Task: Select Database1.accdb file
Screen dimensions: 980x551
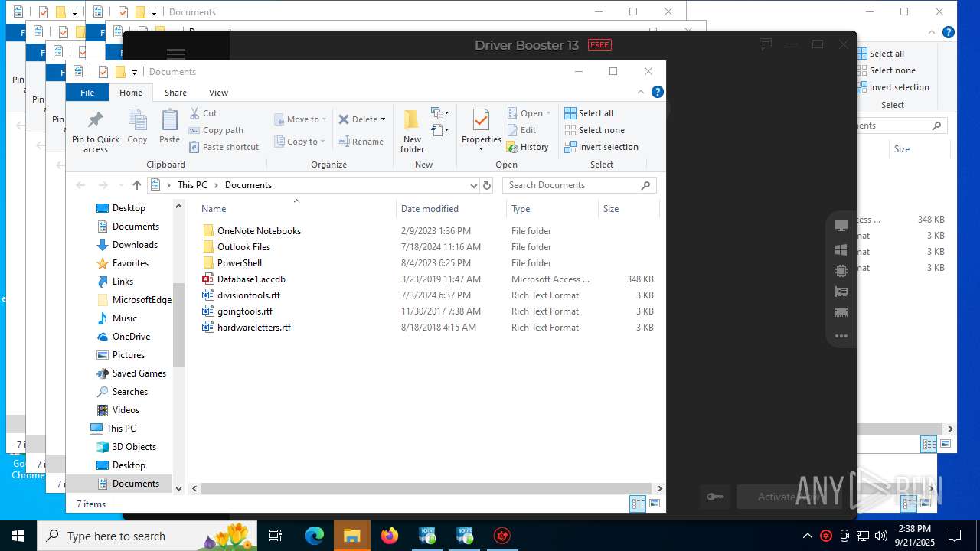Action: 251,279
